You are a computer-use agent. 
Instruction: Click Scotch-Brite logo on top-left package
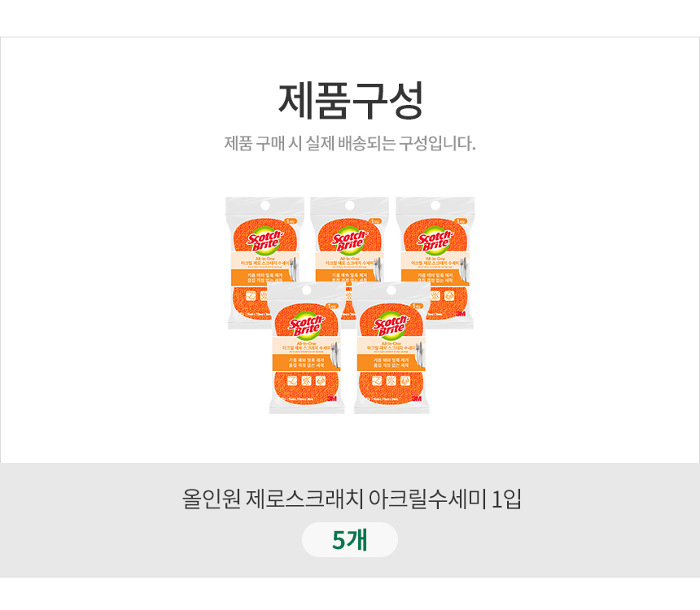[x=264, y=238]
